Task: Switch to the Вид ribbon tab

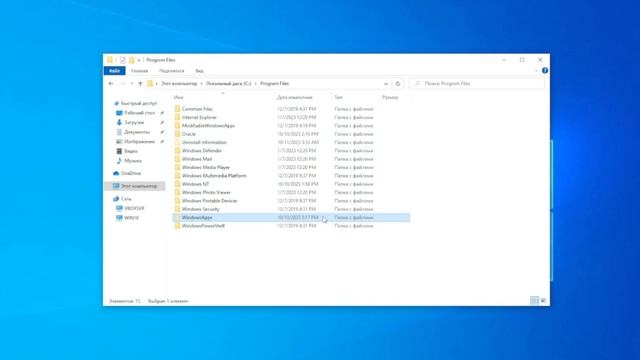Action: tap(199, 71)
